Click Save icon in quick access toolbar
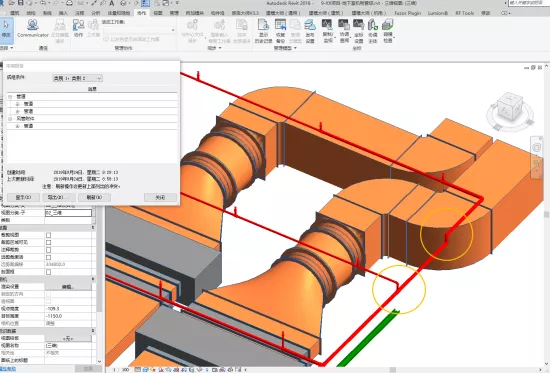The height and width of the screenshot is (373, 550). pos(21,3)
